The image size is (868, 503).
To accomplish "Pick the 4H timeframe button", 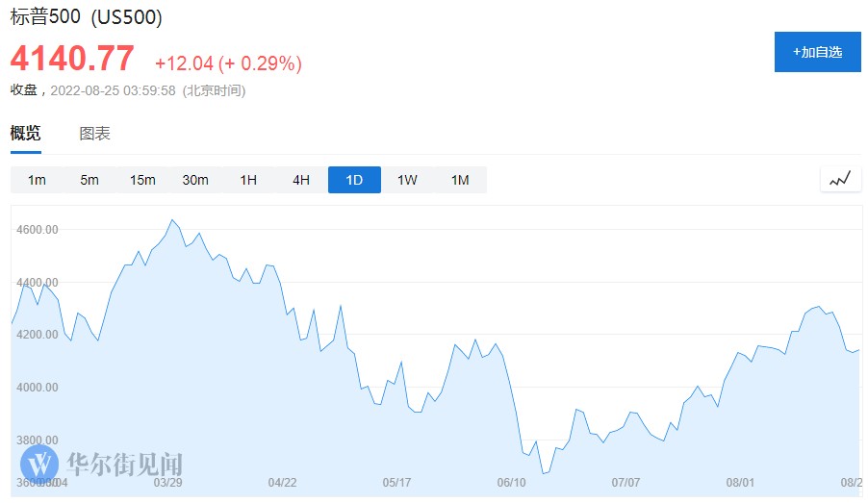I will pyautogui.click(x=301, y=180).
